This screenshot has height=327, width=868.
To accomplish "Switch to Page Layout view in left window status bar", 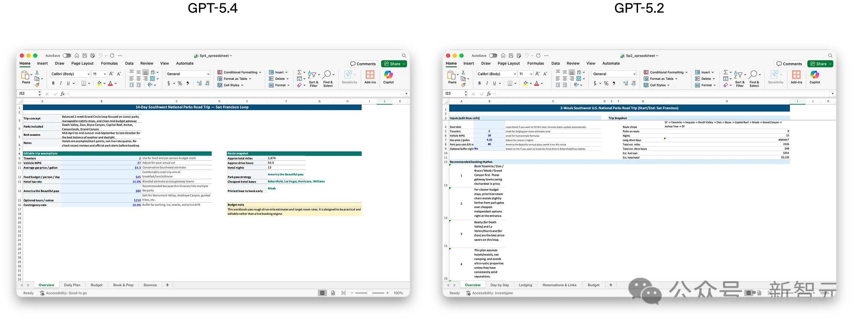I will point(333,293).
